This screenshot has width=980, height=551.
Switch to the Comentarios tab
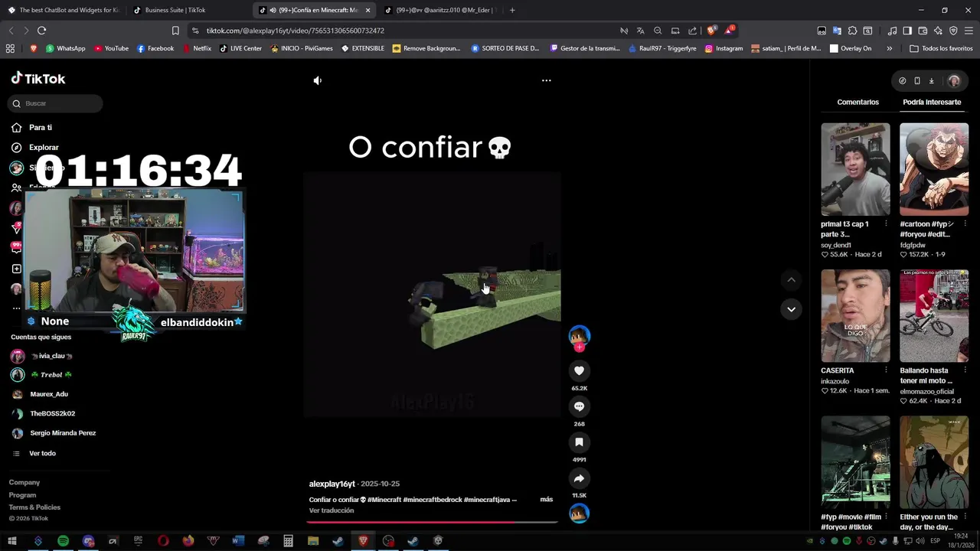click(857, 102)
